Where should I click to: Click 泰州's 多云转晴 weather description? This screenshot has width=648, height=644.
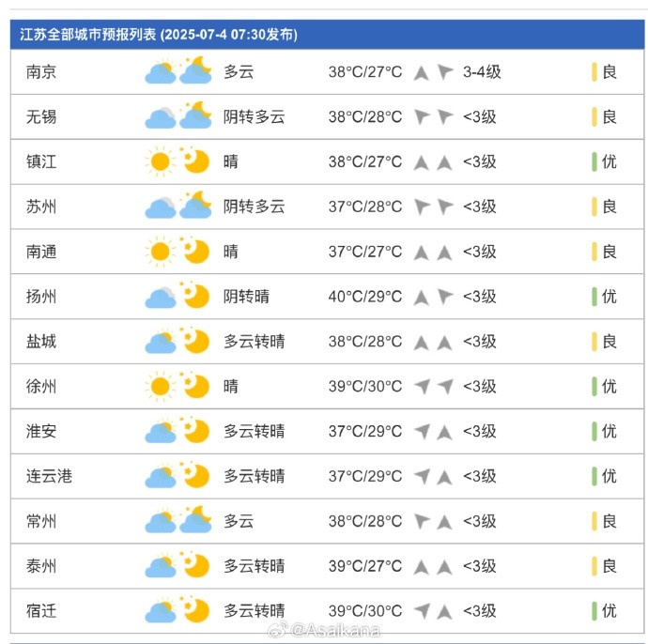pos(254,566)
